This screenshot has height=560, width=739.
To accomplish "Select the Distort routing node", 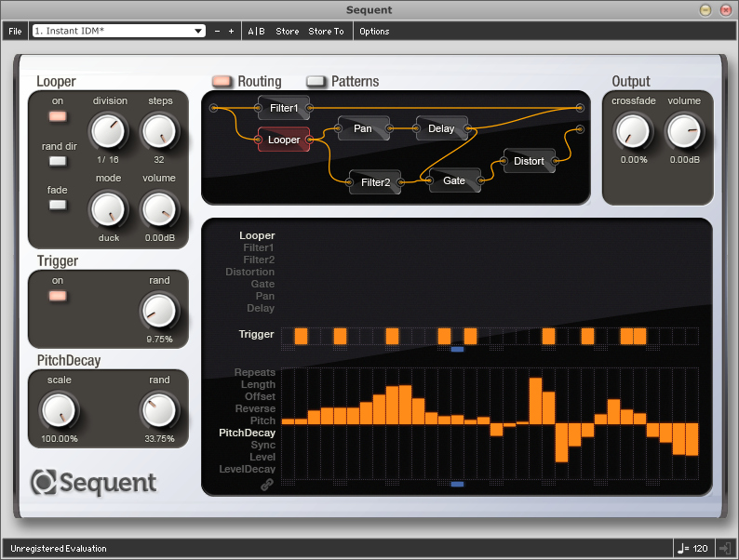I will [x=529, y=161].
